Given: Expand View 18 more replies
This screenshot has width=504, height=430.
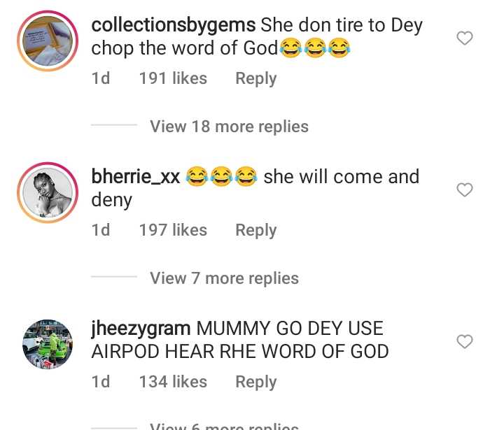Looking at the screenshot, I should 229,127.
